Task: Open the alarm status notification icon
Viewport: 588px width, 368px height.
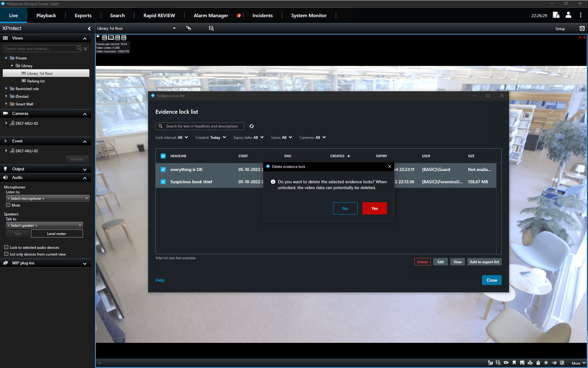Action: coord(239,15)
